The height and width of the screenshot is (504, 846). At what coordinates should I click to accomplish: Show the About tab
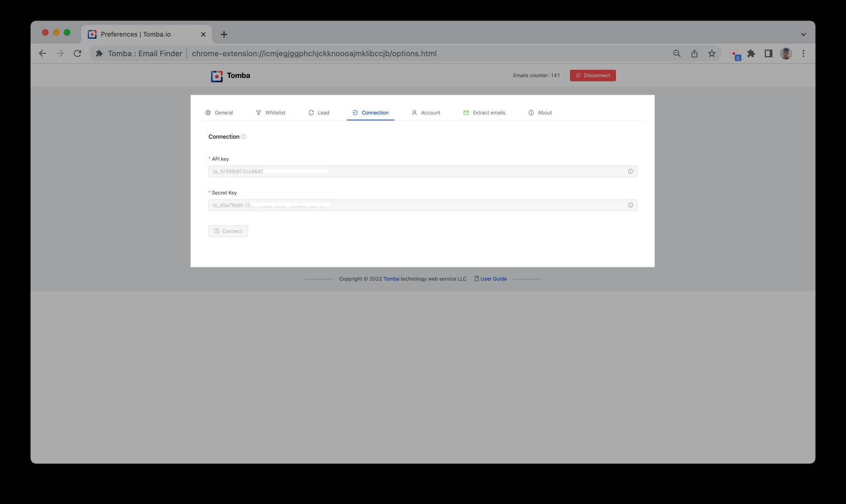[540, 113]
